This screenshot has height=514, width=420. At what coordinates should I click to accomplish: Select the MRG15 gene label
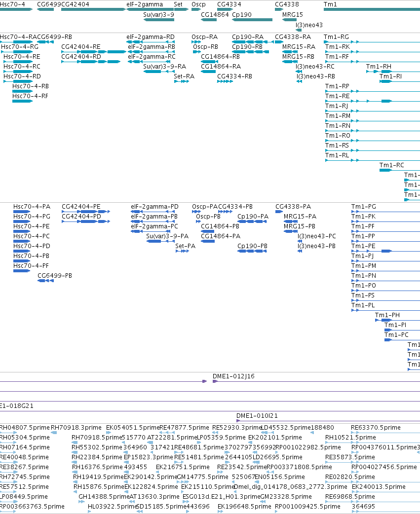pyautogui.click(x=293, y=15)
